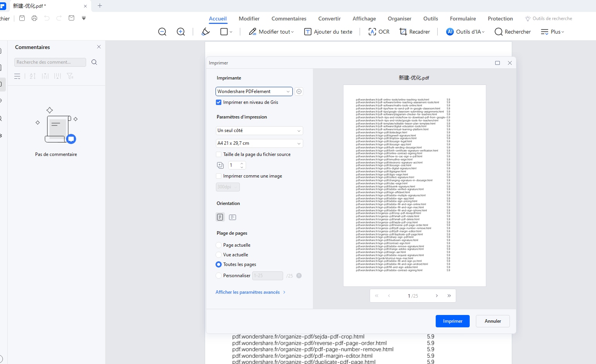
Task: Open a new tab with plus icon
Action: 100,6
